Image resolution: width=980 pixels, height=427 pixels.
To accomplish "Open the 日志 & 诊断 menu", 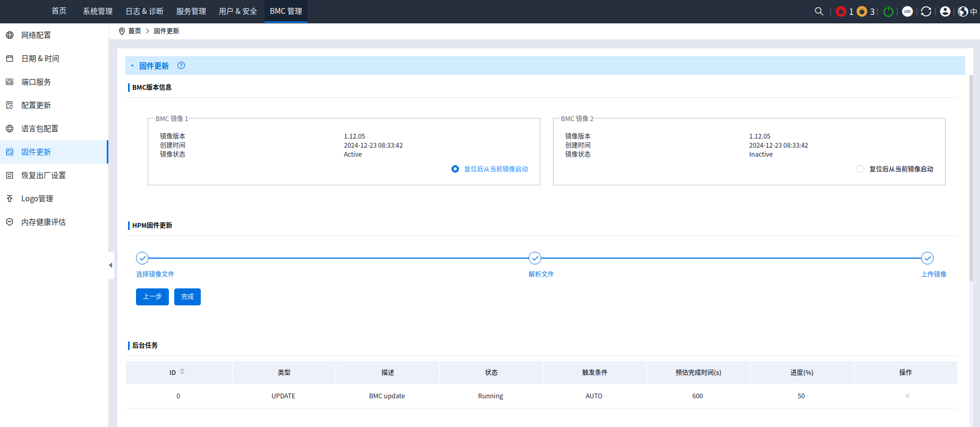I will pyautogui.click(x=144, y=11).
